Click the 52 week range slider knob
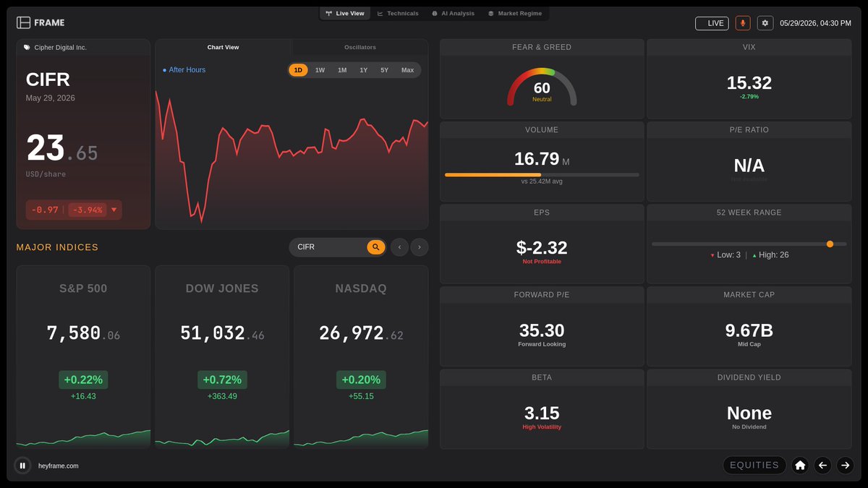868x488 pixels. point(830,244)
